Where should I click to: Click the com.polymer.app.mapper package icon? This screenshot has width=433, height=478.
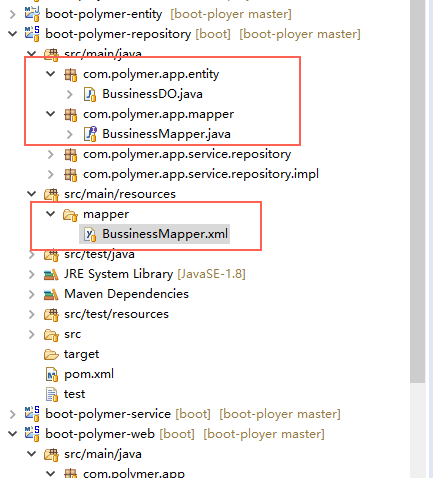click(71, 114)
